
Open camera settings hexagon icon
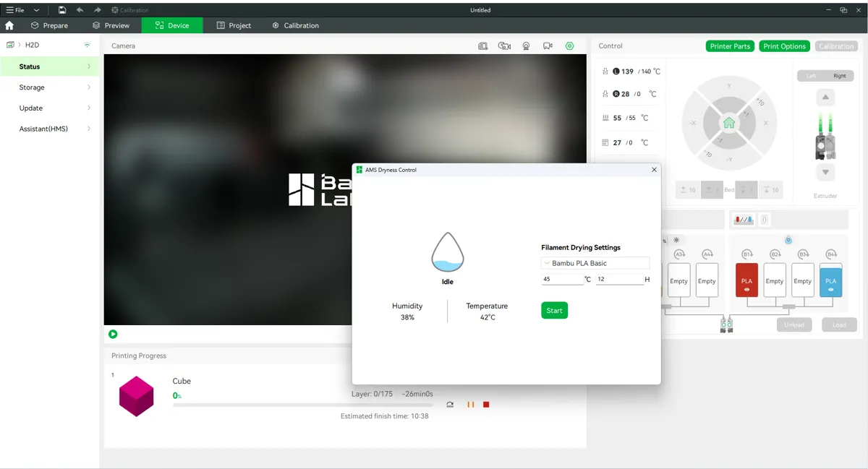[570, 46]
